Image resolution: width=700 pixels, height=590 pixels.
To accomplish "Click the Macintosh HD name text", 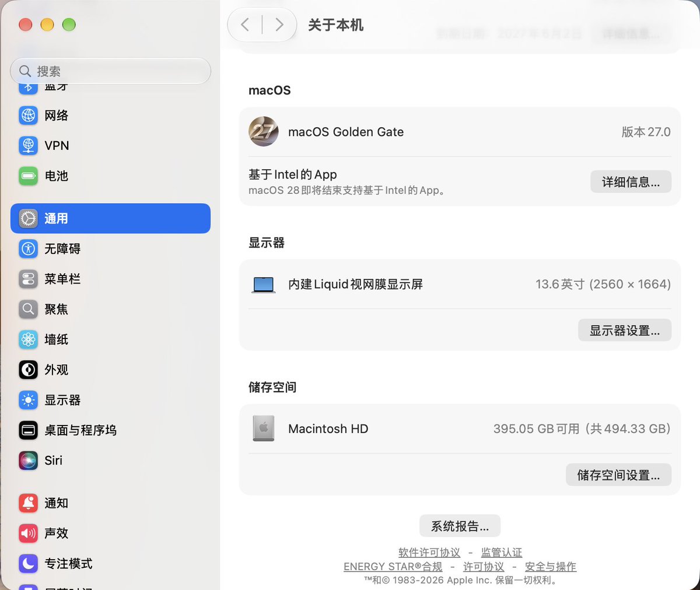I will 328,429.
